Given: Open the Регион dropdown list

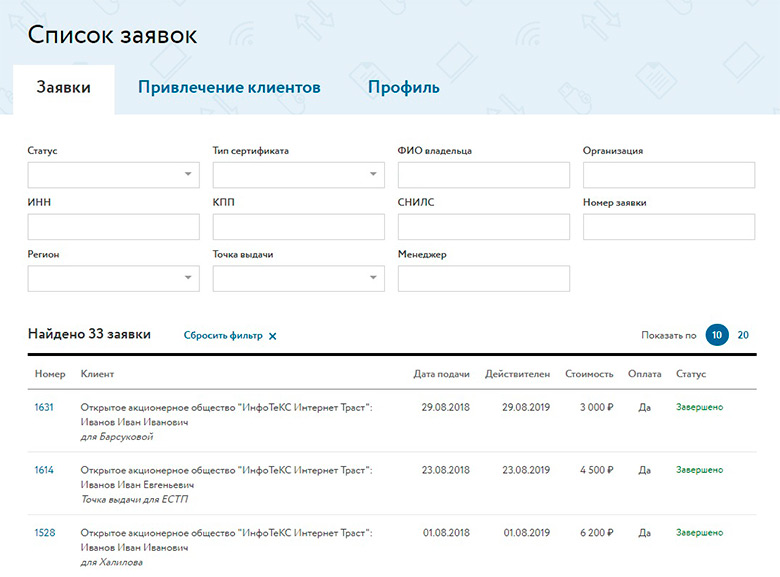Looking at the screenshot, I should pos(113,278).
